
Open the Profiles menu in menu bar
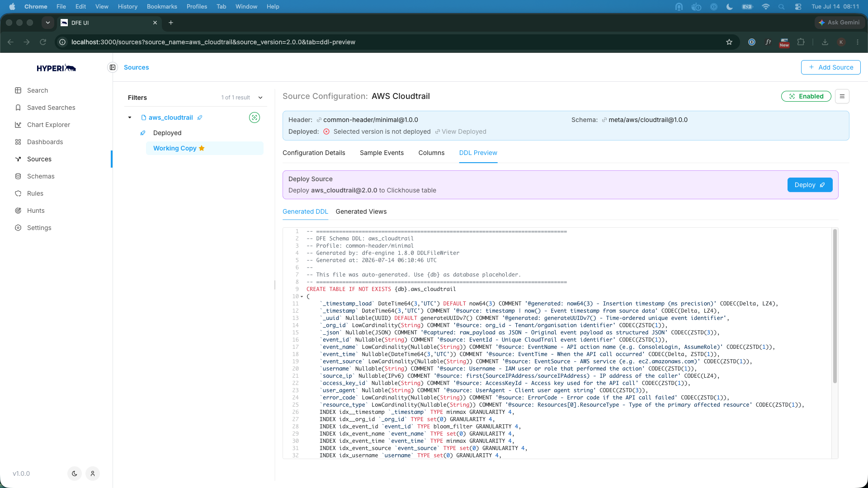click(x=197, y=6)
